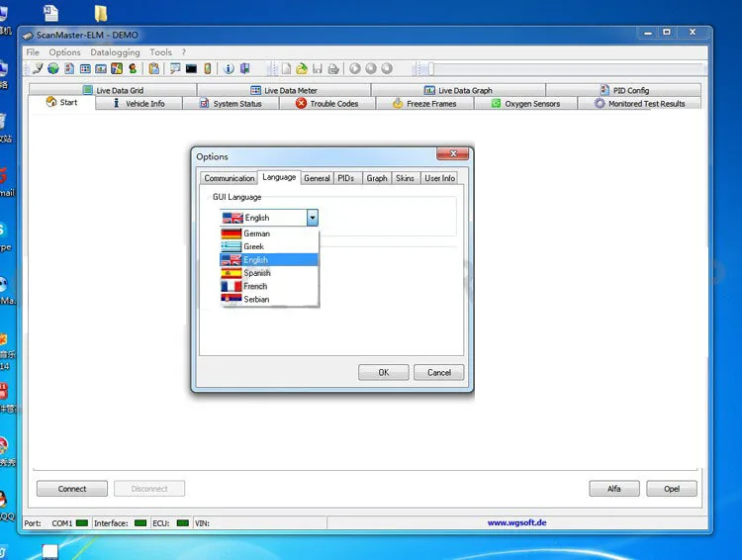The height and width of the screenshot is (560, 742).
Task: Click the data grid toolbar icon
Action: click(85, 68)
